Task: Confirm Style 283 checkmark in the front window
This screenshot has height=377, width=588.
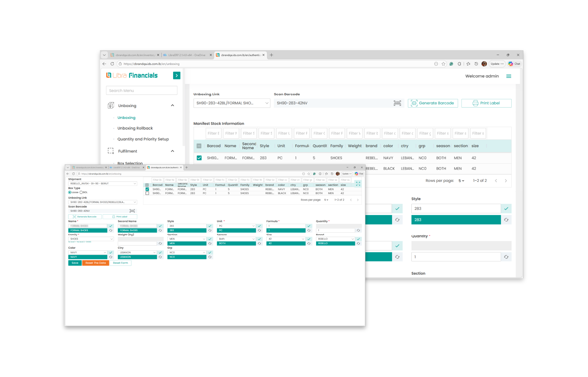Action: [x=210, y=226]
